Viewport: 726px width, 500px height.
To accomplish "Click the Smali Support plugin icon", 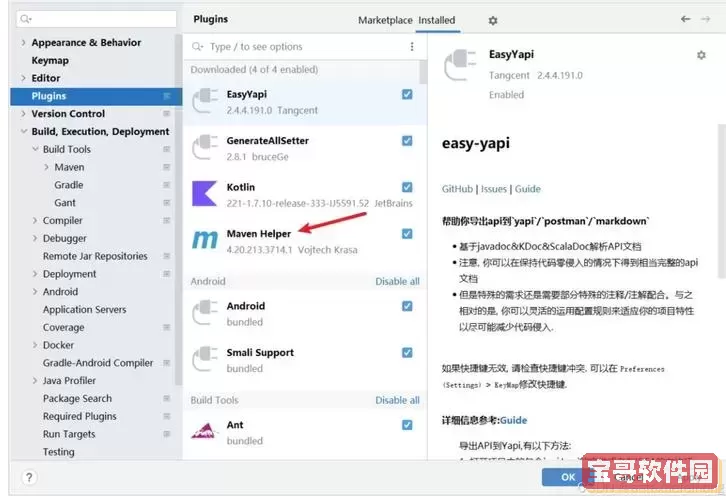I will 205,359.
